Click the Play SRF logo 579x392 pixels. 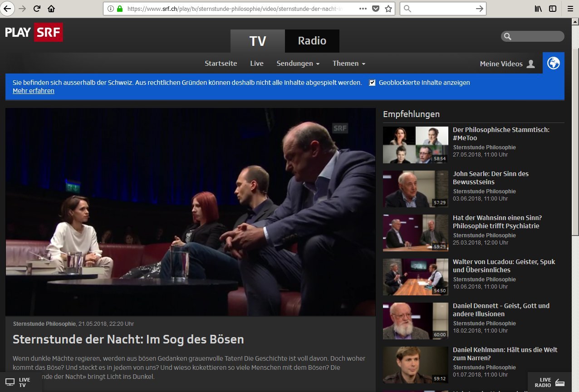[x=34, y=32]
